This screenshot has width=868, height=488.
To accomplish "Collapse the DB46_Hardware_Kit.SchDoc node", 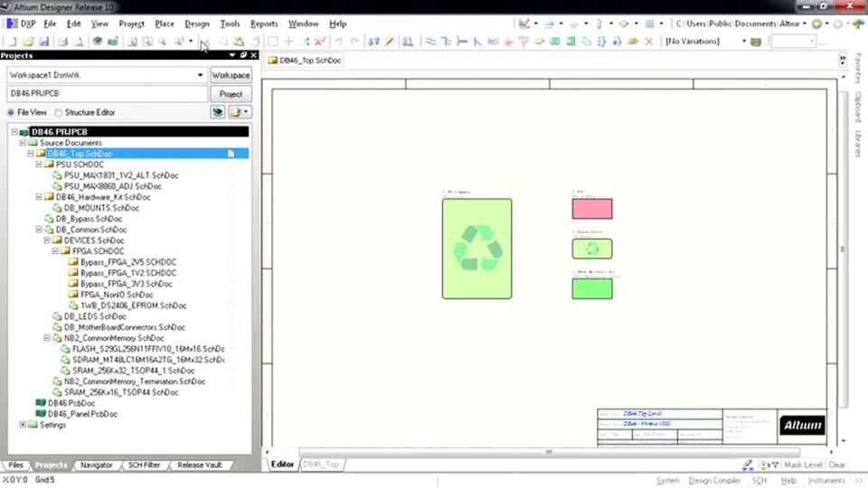I will click(39, 197).
